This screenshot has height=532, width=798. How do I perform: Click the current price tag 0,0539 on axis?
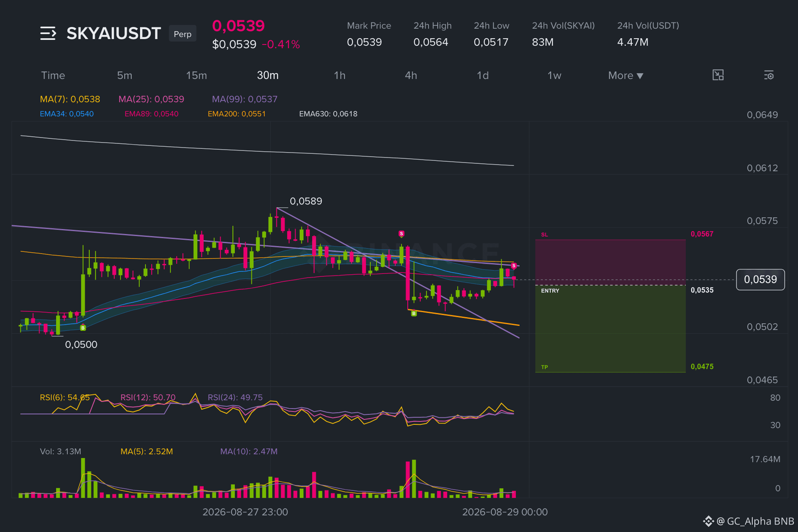click(x=761, y=279)
